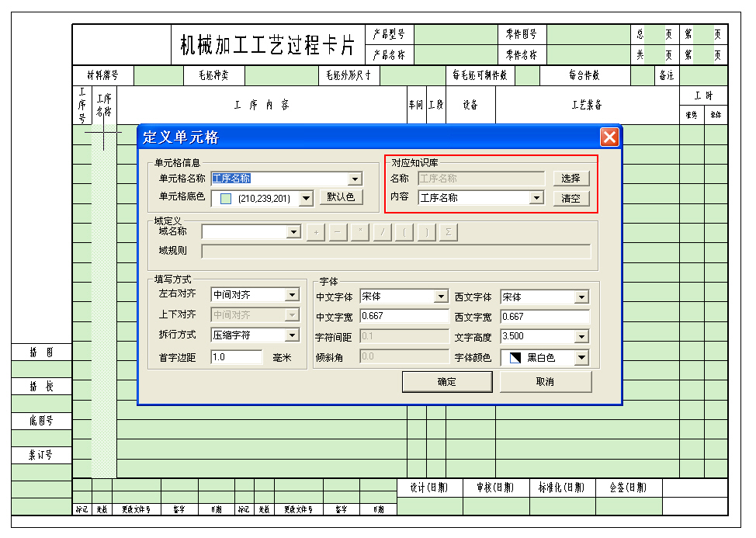Click the 首字边距 input field

[x=236, y=357]
